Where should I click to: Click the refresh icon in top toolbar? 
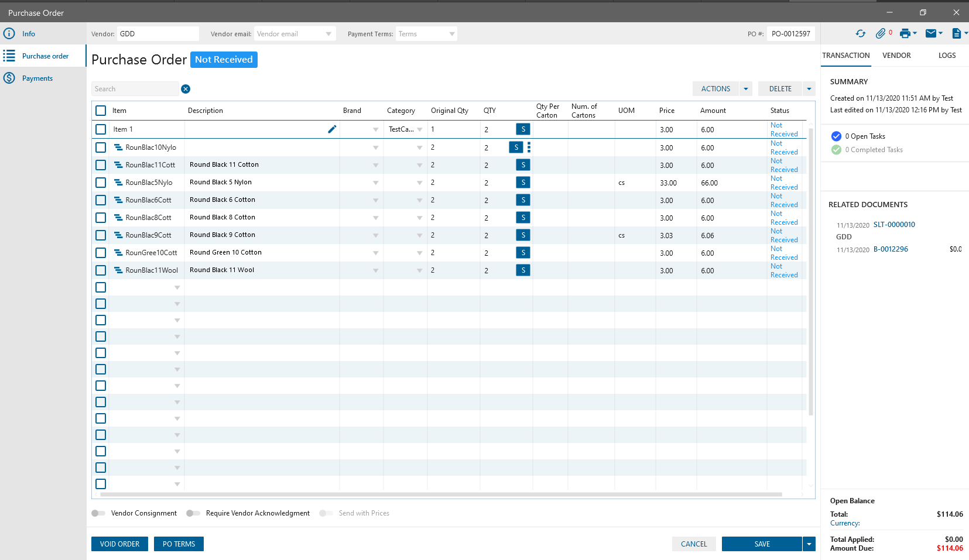pos(860,34)
